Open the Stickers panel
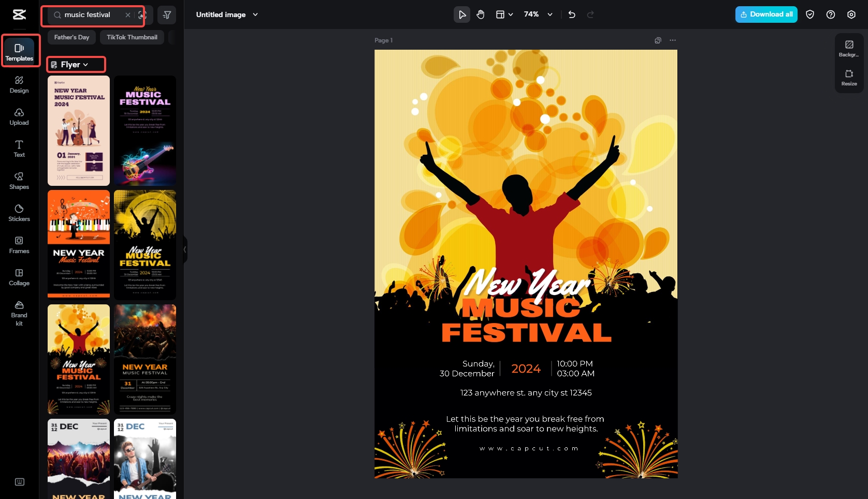 [x=19, y=213]
